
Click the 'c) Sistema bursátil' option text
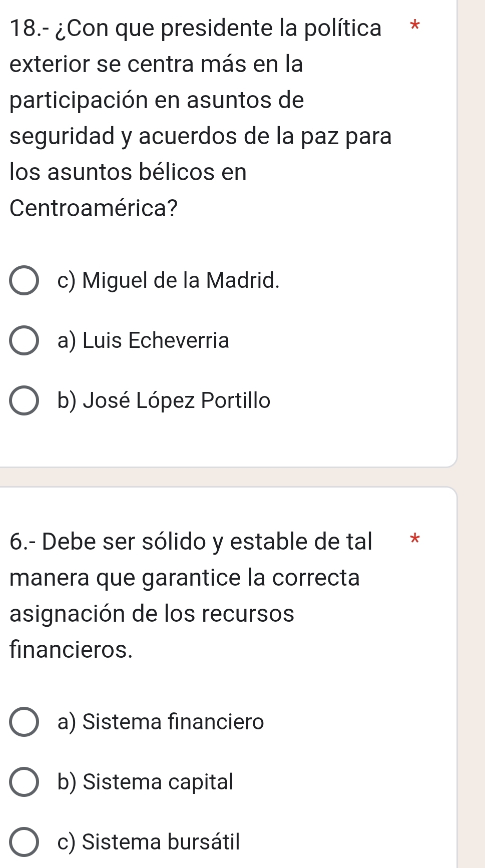coord(149,842)
